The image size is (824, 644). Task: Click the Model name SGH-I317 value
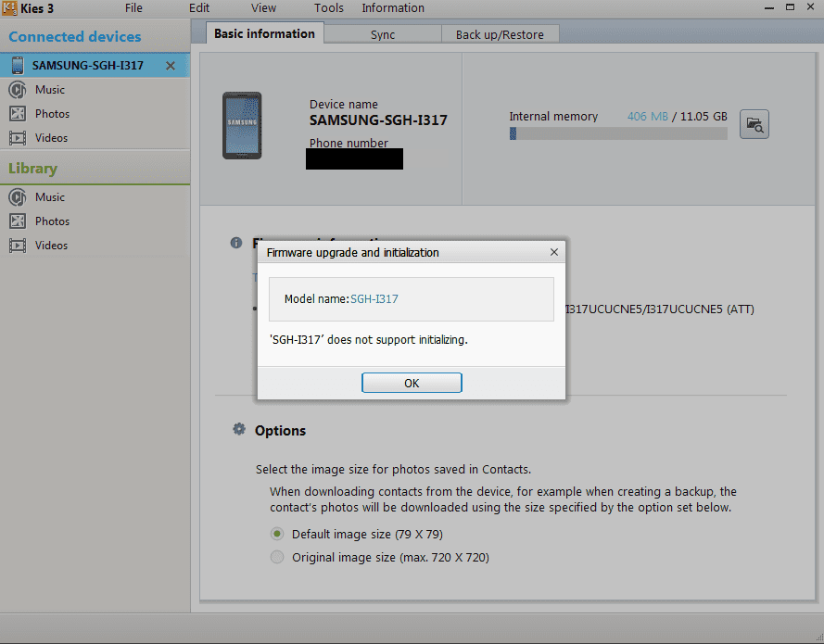coord(374,299)
